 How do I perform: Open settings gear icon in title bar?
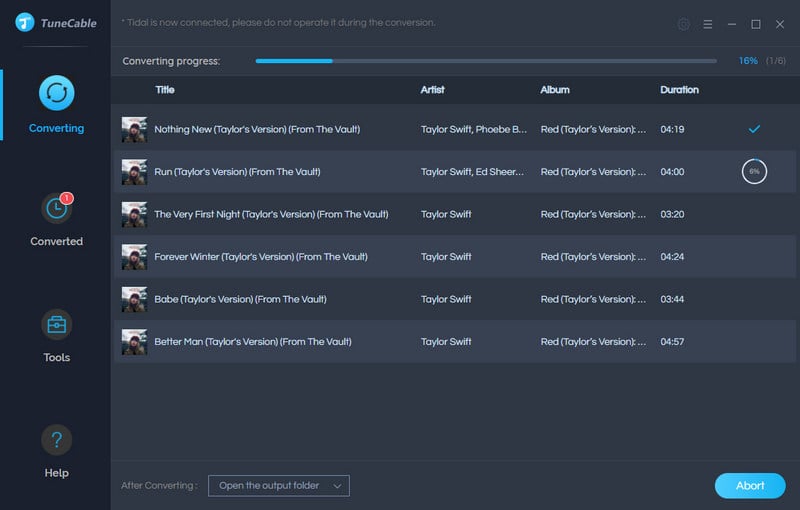tap(684, 24)
